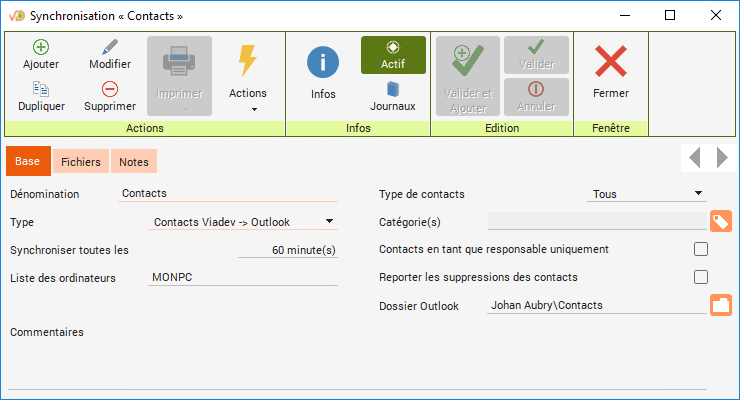The height and width of the screenshot is (400, 740).
Task: Click the Dénomination field containing Contacts
Action: point(227,193)
